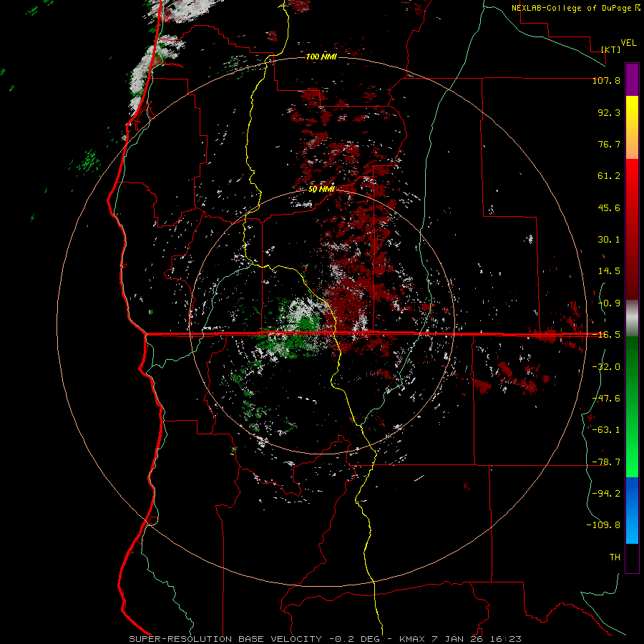Click the -32.0 scale value
Viewport: 644px width, 644px height.
click(x=606, y=367)
